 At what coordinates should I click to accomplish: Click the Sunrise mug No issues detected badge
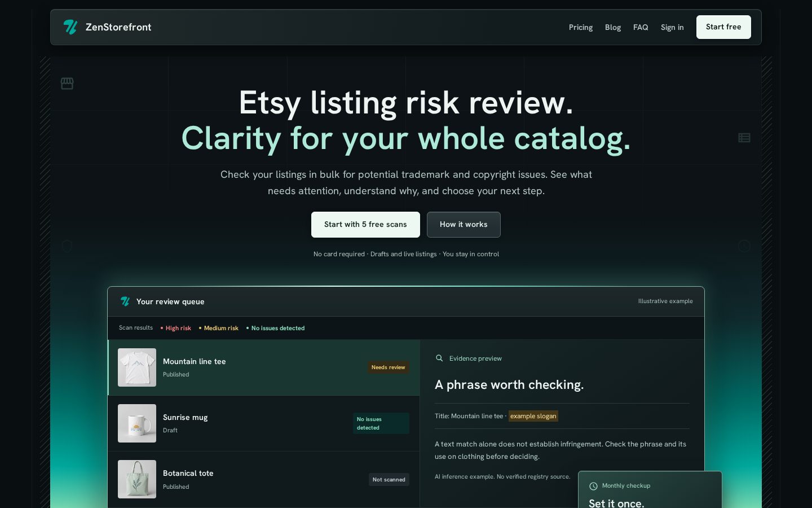point(381,423)
